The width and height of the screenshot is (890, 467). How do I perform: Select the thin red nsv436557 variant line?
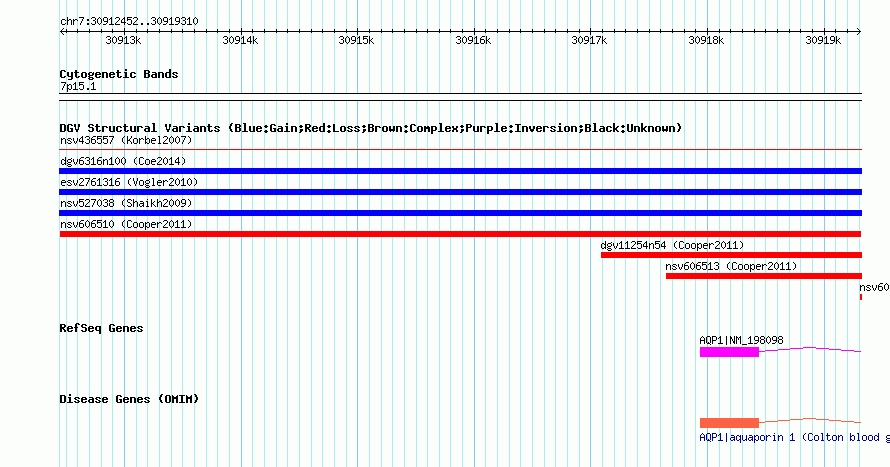pyautogui.click(x=460, y=150)
